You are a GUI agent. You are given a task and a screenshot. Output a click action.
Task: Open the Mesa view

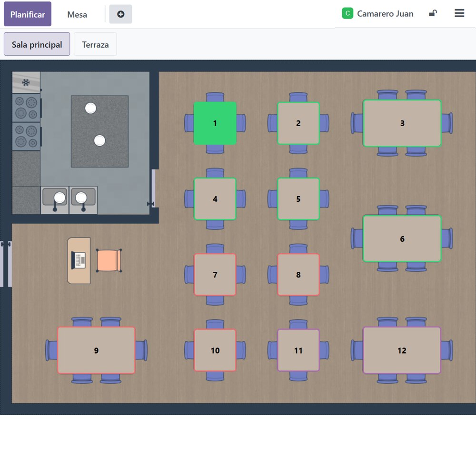[x=77, y=14]
